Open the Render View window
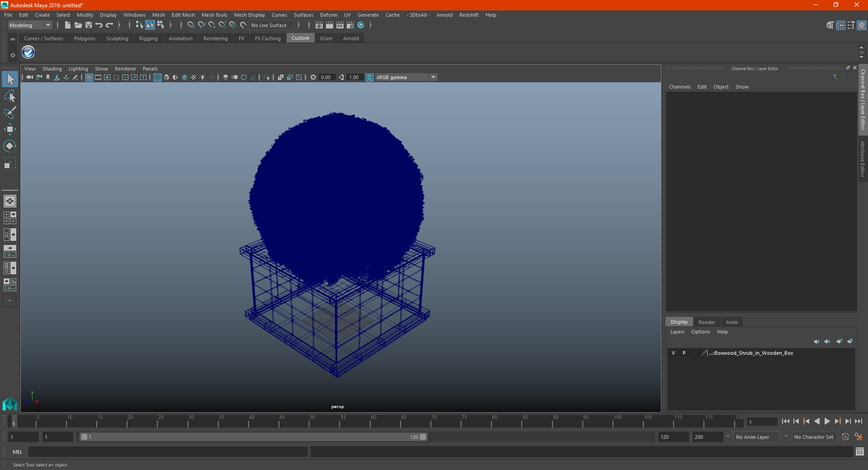The image size is (868, 470). (319, 25)
